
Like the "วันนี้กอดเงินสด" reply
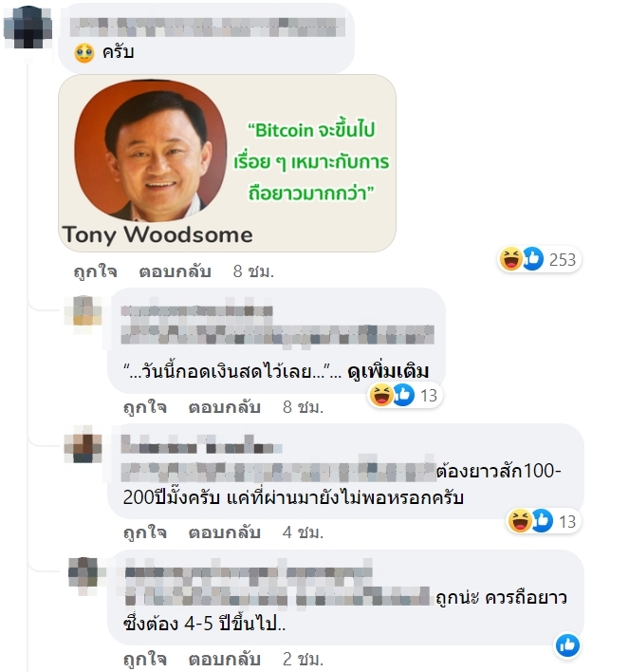coord(145,407)
